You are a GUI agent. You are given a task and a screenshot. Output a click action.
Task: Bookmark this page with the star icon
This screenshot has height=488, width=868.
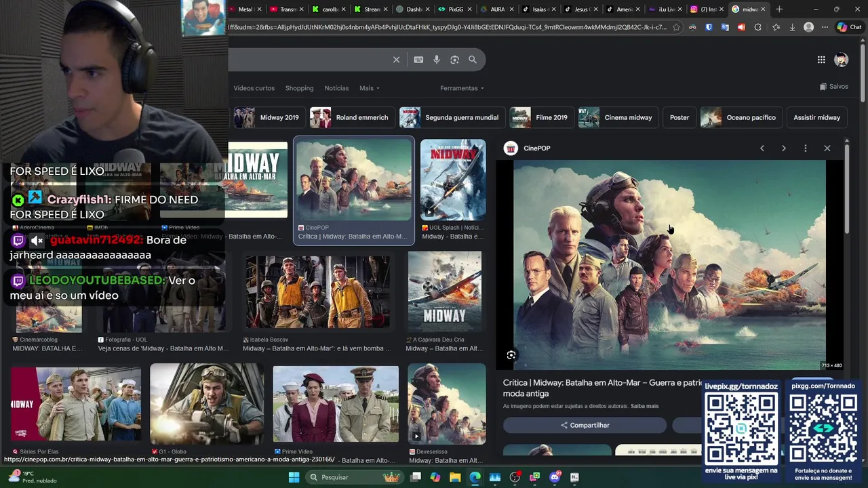(x=676, y=28)
